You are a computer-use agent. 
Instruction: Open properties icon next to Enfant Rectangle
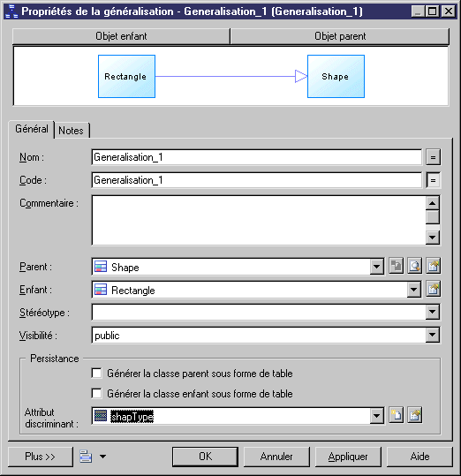click(433, 290)
